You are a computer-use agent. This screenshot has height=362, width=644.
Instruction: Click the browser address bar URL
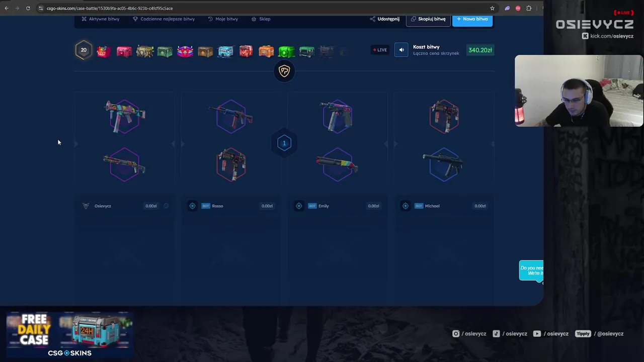[110, 8]
